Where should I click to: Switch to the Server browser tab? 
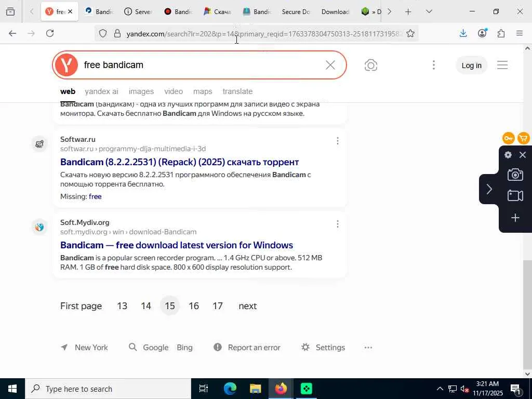coord(138,12)
